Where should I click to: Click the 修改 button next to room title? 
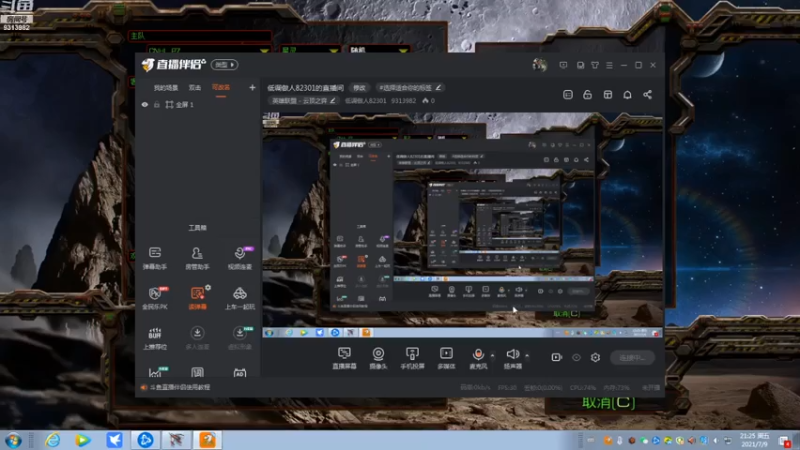360,88
